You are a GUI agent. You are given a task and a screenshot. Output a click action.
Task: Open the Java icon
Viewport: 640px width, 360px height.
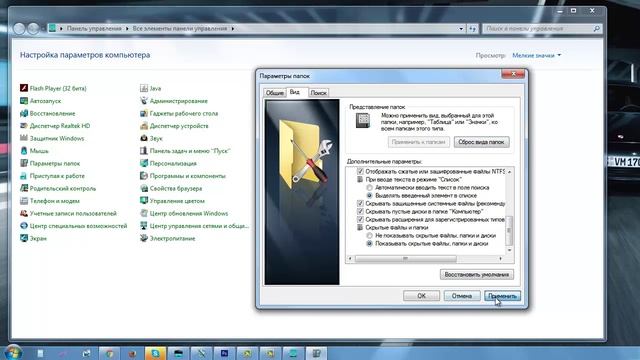point(144,88)
